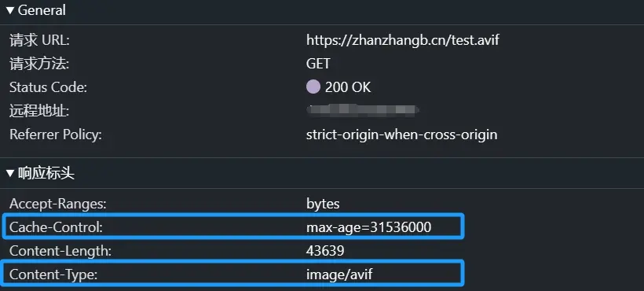Click the Content-Type header label

(53, 274)
